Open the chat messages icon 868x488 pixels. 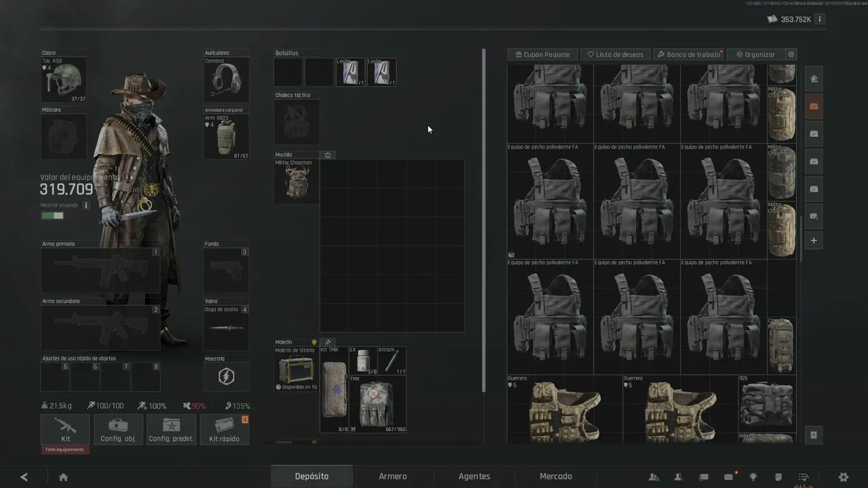click(704, 477)
